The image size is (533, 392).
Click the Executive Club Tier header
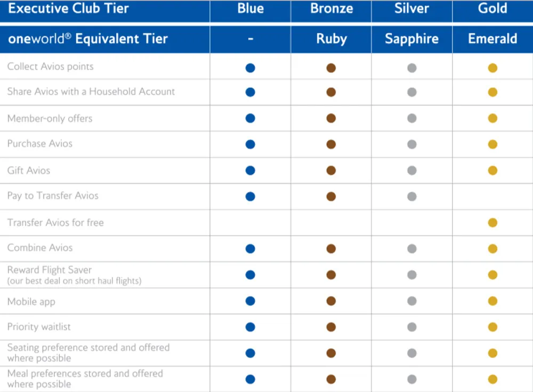coord(68,8)
